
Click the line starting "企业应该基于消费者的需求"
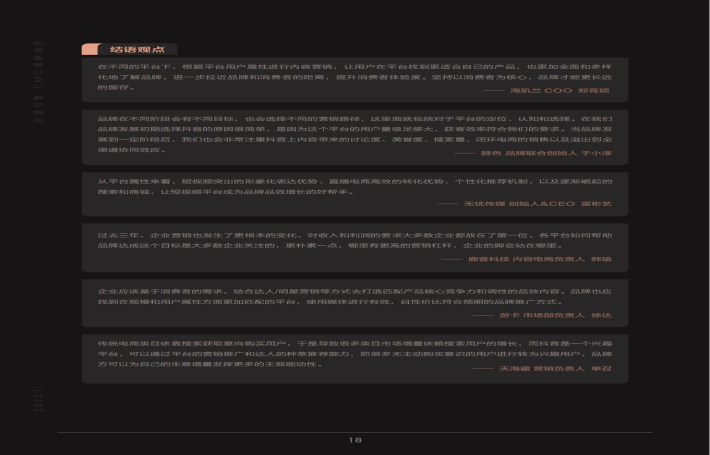(355, 292)
